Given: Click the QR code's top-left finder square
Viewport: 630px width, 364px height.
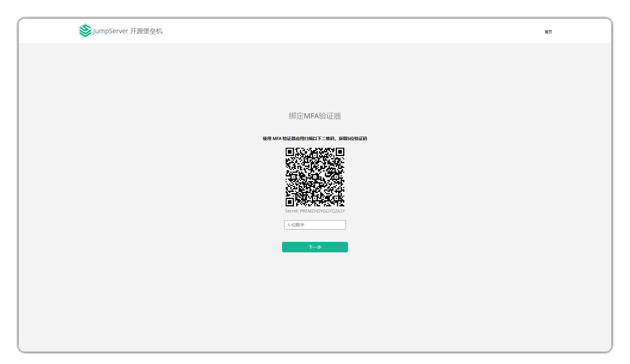Looking at the screenshot, I should point(289,152).
